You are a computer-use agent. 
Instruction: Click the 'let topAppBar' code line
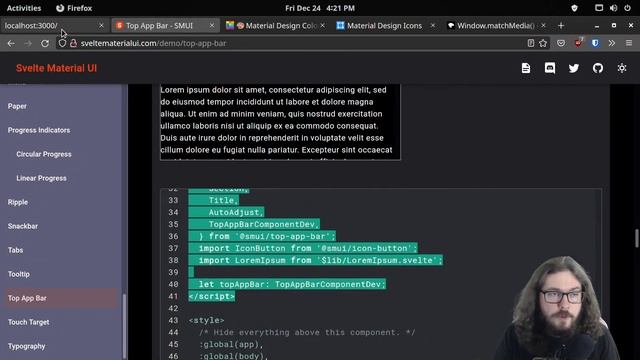[292, 284]
